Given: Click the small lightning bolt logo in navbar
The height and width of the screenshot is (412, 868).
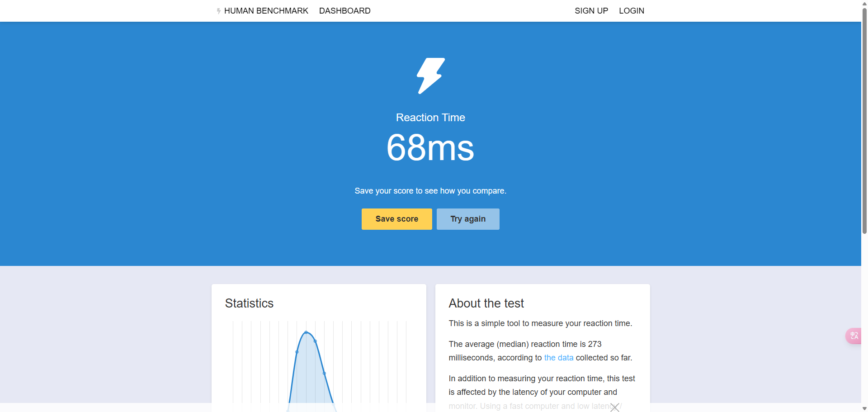Looking at the screenshot, I should pyautogui.click(x=219, y=11).
